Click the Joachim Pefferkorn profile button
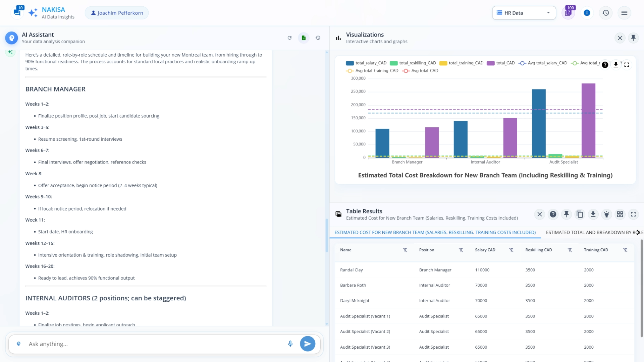Image resolution: width=644 pixels, height=362 pixels. (116, 13)
